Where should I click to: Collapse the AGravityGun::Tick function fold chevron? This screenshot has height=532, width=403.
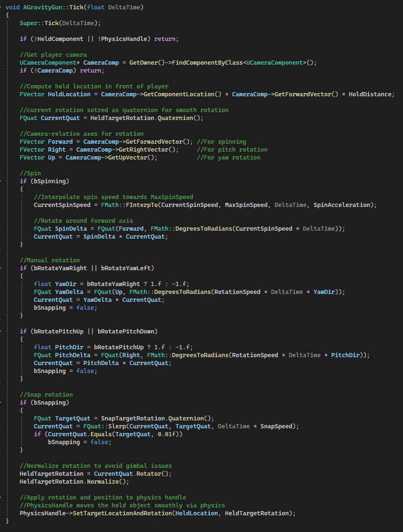[x=2, y=7]
